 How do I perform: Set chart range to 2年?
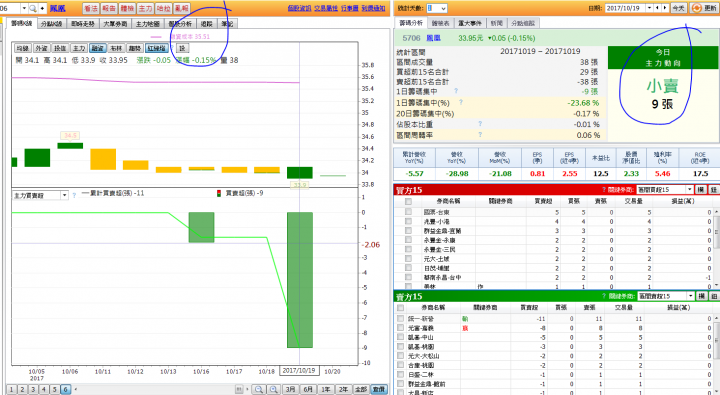(x=343, y=389)
